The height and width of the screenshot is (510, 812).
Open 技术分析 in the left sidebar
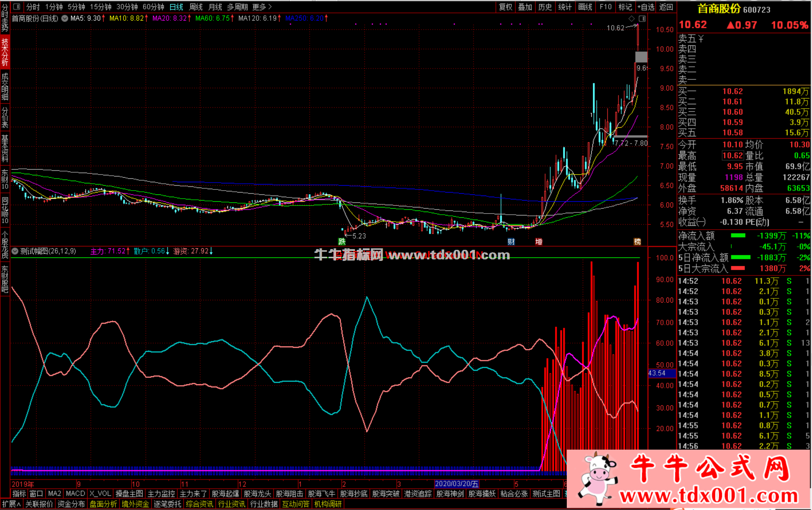[x=5, y=52]
